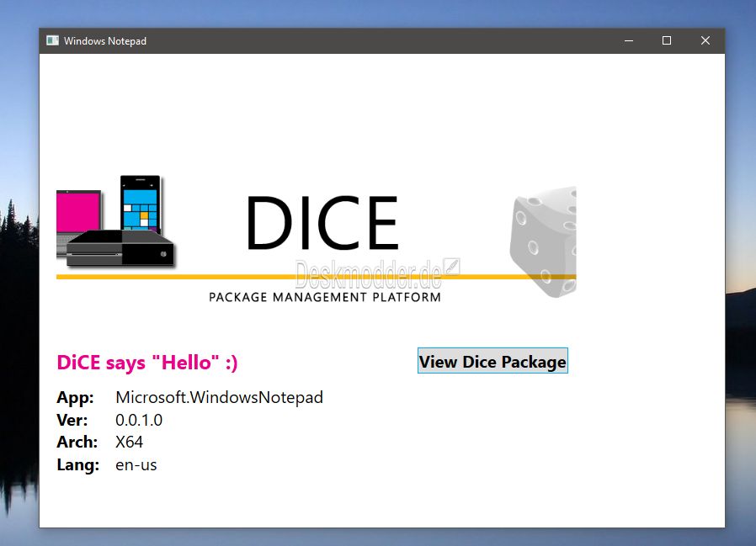756x546 pixels.
Task: Click the Windows Notepad title bar icon
Action: (x=52, y=40)
